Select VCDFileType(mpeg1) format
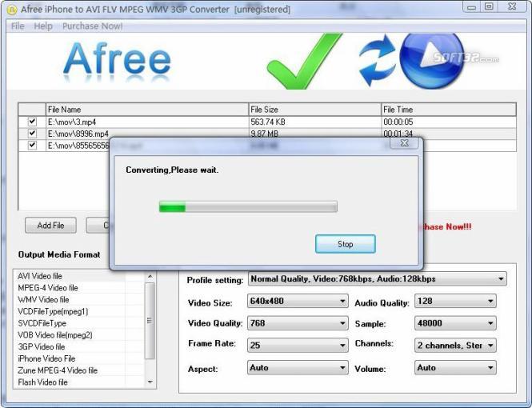This screenshot has width=532, height=408. tap(53, 311)
